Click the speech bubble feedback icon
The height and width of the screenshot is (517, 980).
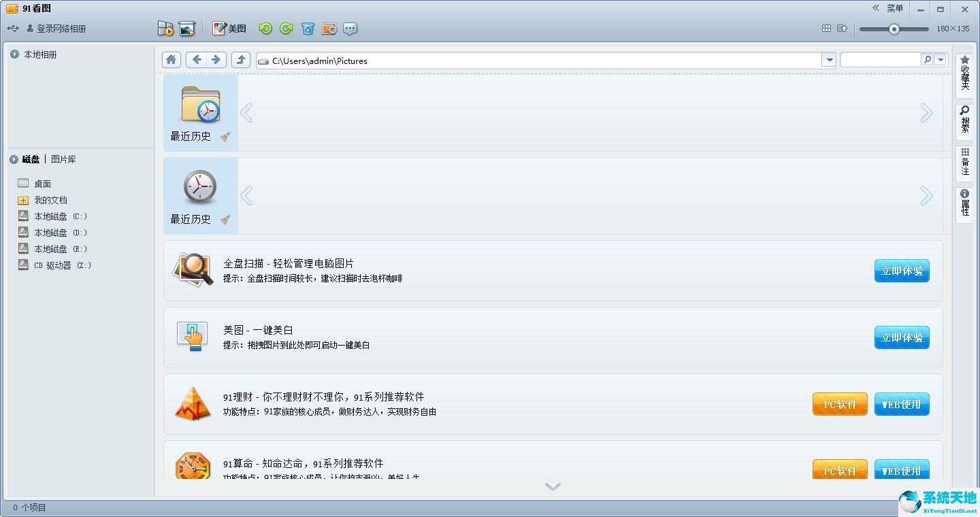click(x=350, y=29)
